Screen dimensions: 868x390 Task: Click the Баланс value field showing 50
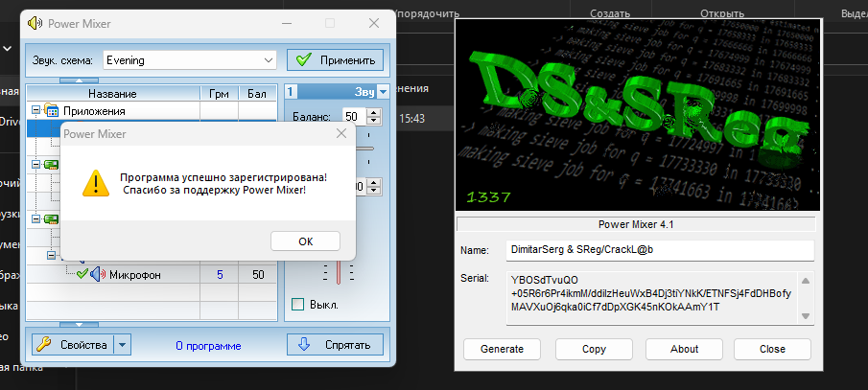(x=354, y=117)
